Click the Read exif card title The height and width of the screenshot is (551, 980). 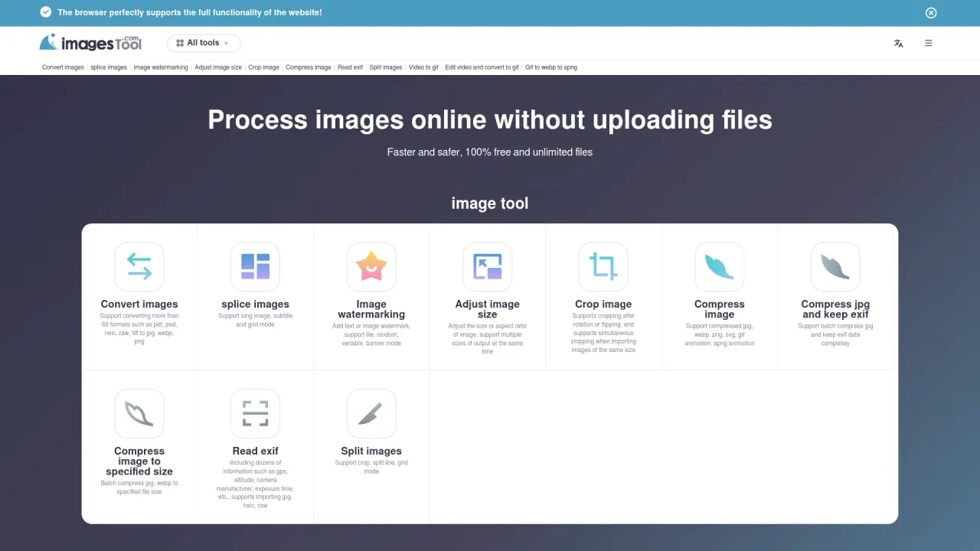pos(255,451)
